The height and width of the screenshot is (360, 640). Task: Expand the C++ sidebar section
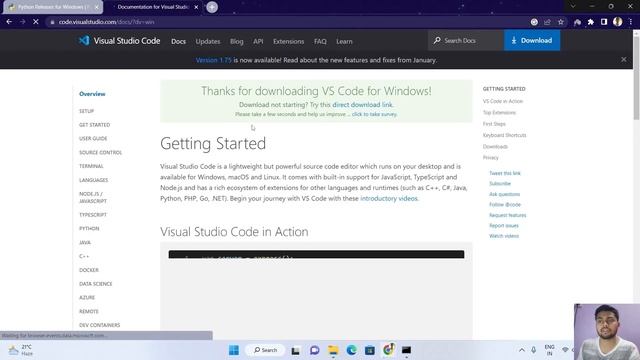(x=84, y=256)
